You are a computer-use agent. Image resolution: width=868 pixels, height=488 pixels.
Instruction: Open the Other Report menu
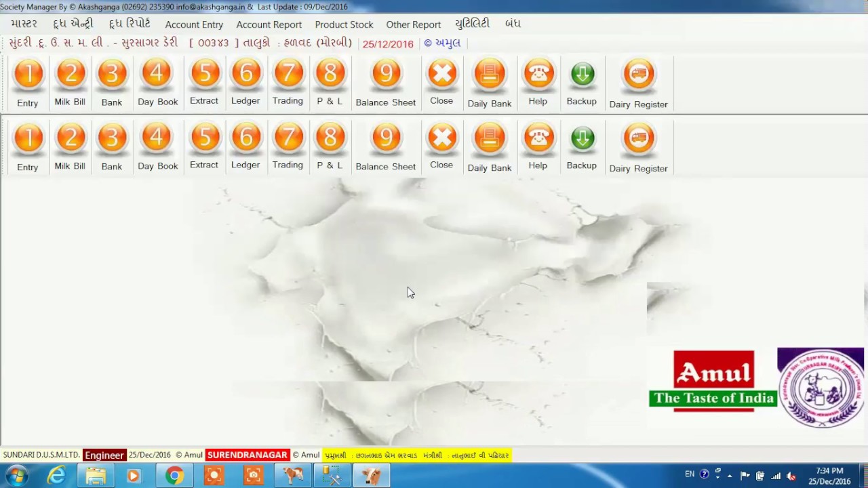point(414,24)
